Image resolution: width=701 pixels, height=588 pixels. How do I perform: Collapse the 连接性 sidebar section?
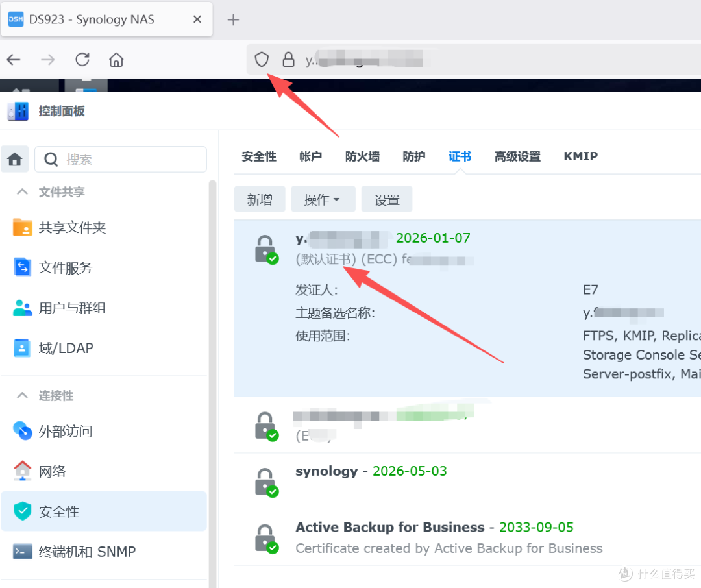(x=21, y=395)
